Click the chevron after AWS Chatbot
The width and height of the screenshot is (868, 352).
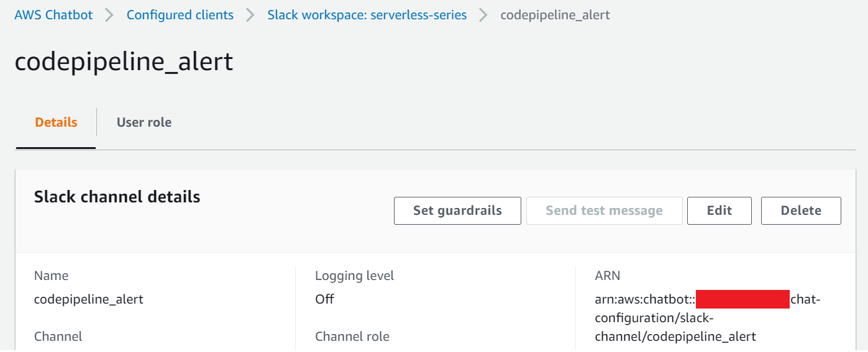[109, 15]
